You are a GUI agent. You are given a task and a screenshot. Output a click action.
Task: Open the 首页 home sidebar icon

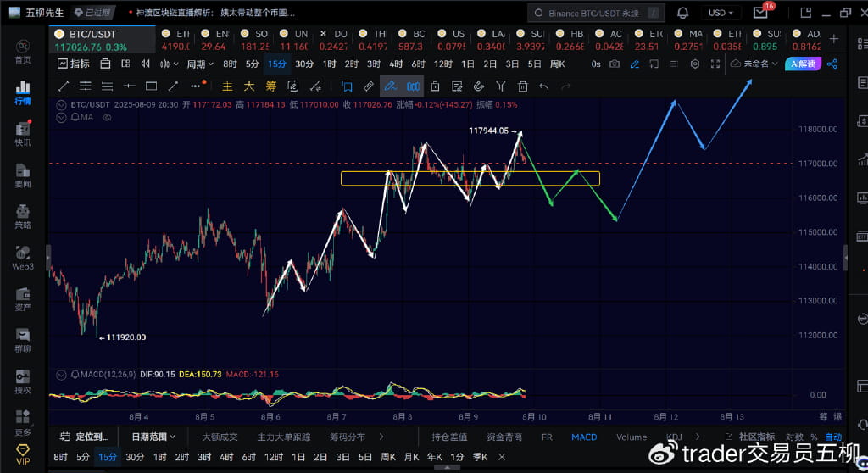coord(23,52)
